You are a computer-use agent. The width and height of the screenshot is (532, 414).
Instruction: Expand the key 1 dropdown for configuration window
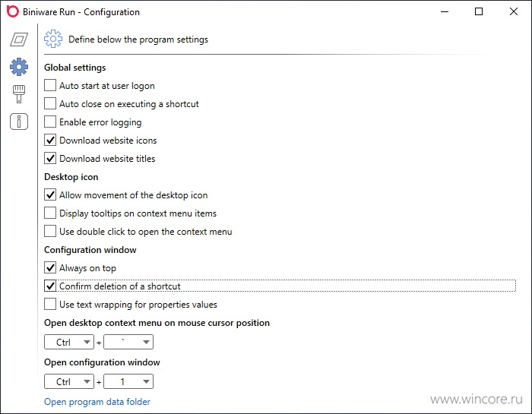pos(128,382)
